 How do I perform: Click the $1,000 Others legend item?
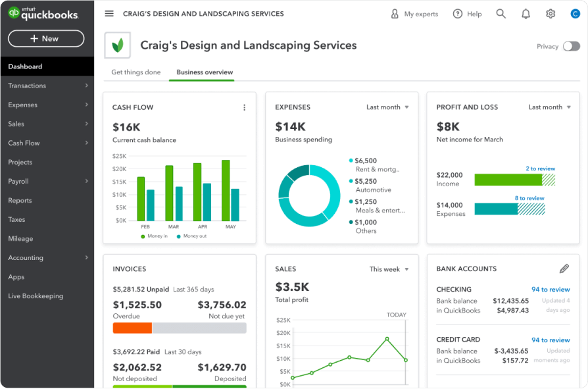pos(362,226)
